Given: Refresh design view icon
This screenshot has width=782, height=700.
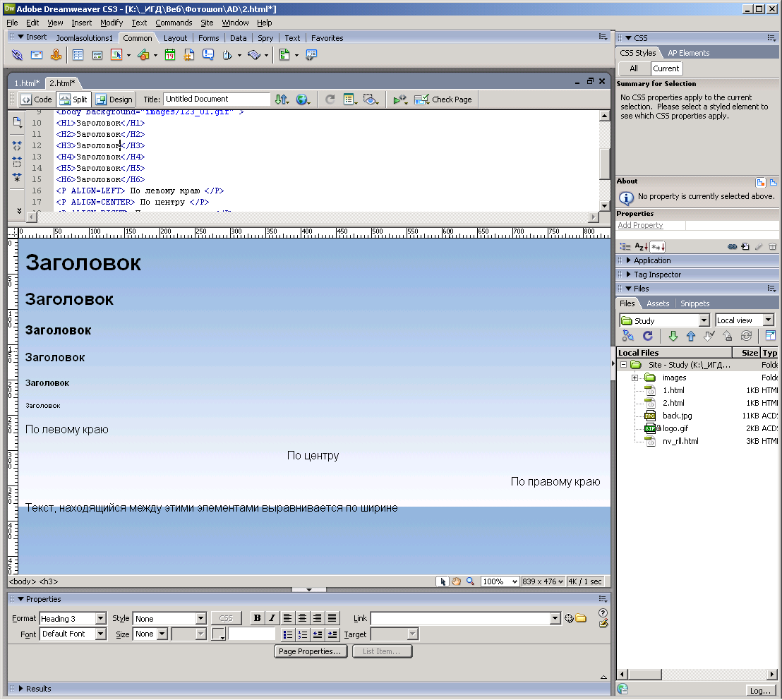Looking at the screenshot, I should tap(330, 99).
